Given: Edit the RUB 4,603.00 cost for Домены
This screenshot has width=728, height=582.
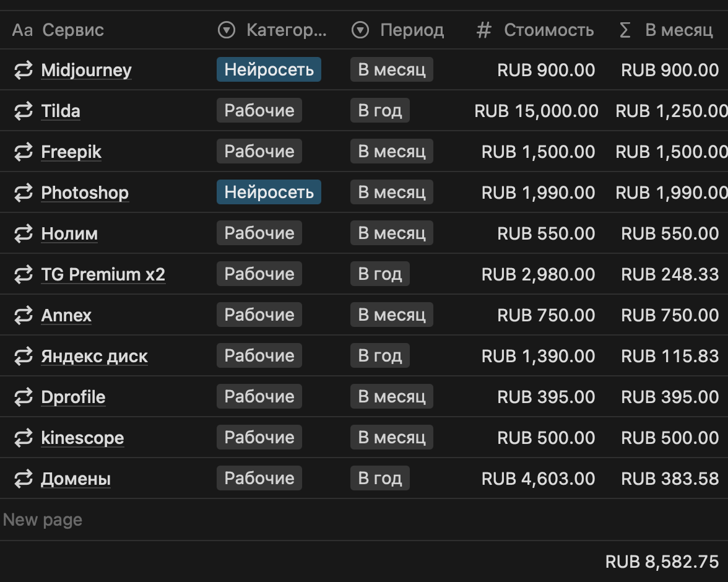Looking at the screenshot, I should click(x=538, y=479).
